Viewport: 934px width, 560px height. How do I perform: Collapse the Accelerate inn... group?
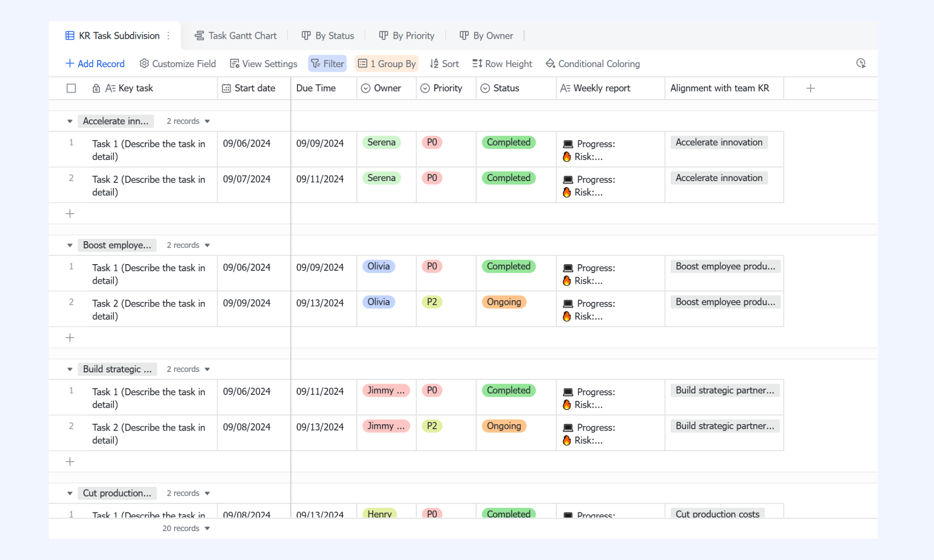(70, 121)
